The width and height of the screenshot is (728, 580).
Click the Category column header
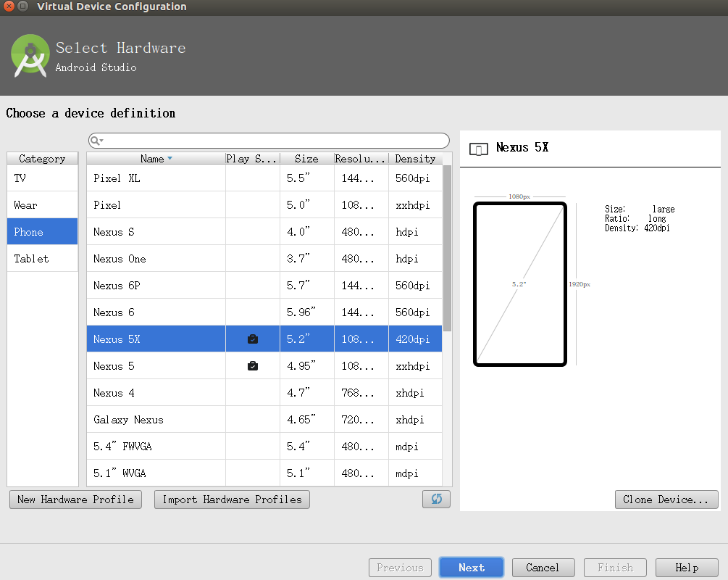[x=42, y=159]
